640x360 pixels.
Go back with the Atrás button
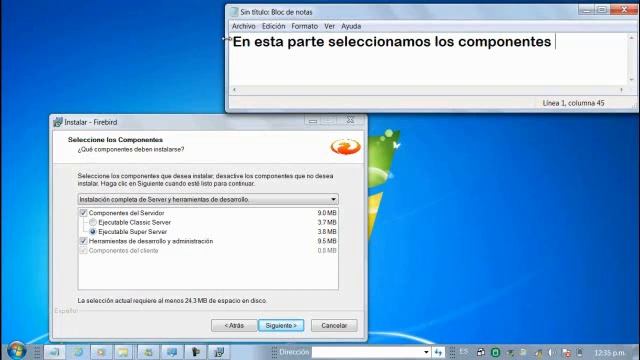tap(234, 325)
